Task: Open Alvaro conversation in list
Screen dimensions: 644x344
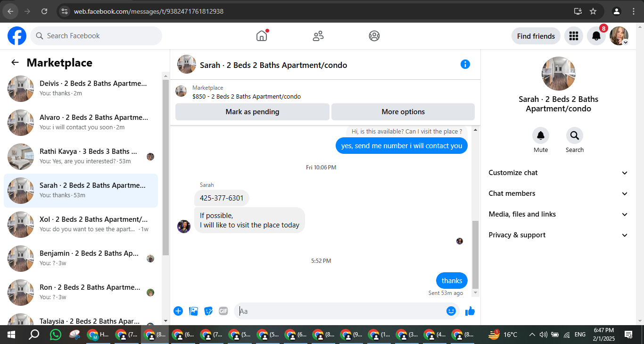Action: [81, 122]
